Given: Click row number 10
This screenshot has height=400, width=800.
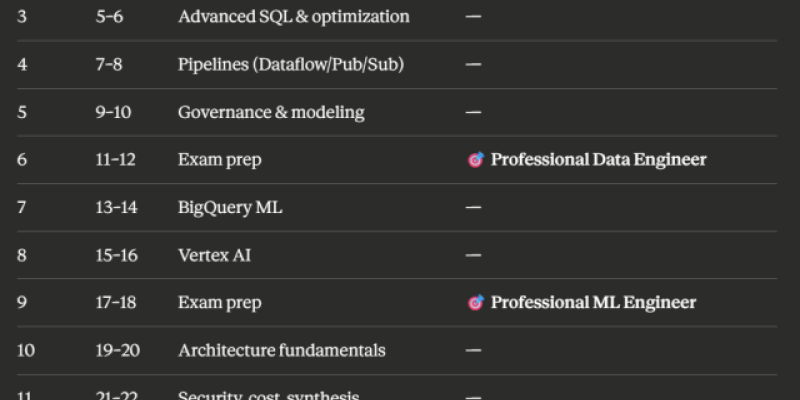Looking at the screenshot, I should [26, 351].
